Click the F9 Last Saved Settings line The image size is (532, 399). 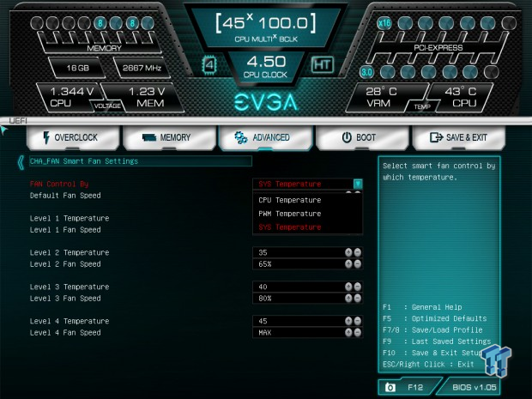tap(437, 342)
